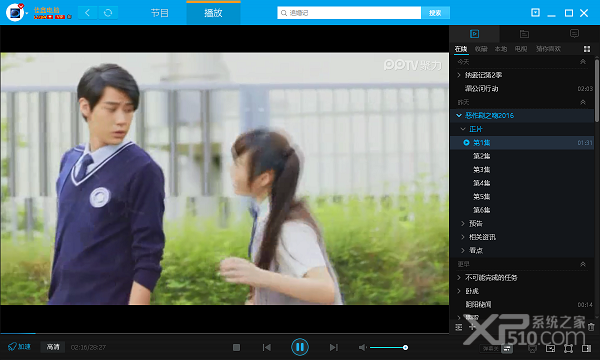Select the 电视 sub-tab
This screenshot has width=600, height=360.
pos(521,49)
